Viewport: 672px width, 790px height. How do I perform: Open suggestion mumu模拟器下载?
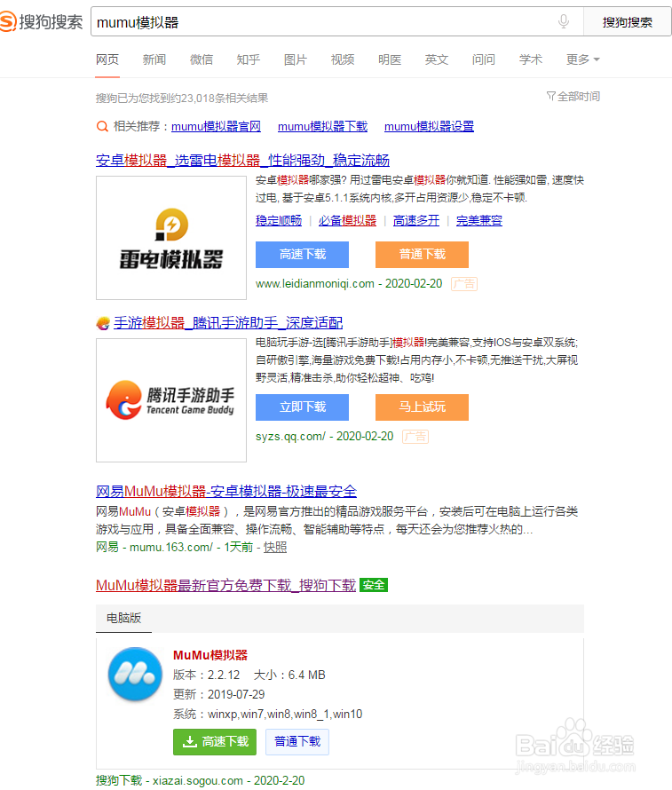click(x=322, y=126)
